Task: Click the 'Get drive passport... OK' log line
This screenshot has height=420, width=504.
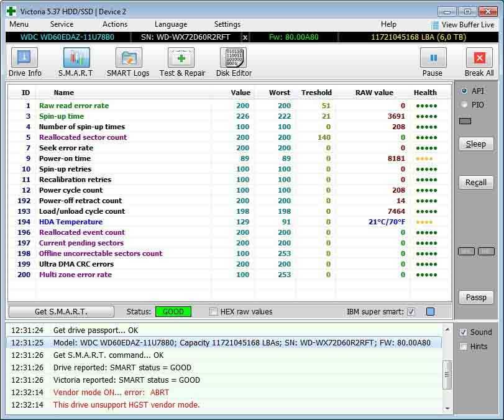Action: coord(96,331)
